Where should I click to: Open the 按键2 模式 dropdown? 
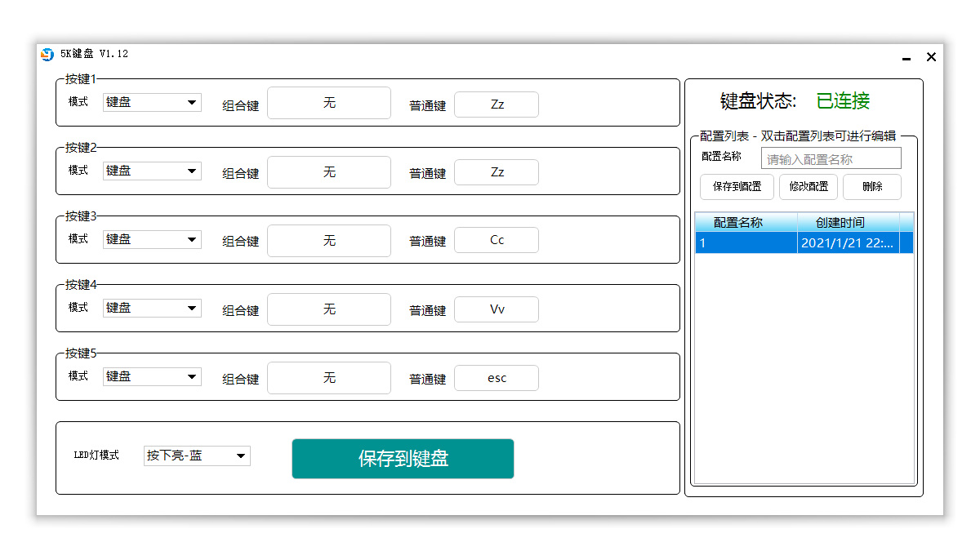coord(151,171)
